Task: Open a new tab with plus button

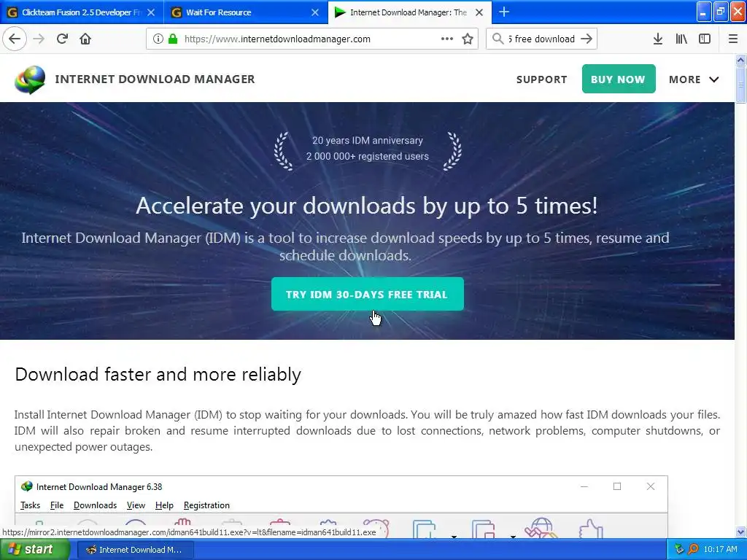Action: pos(503,12)
